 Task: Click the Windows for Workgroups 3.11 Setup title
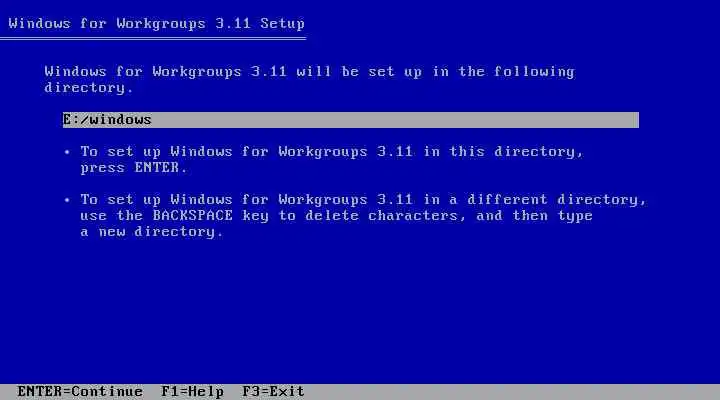pos(156,23)
